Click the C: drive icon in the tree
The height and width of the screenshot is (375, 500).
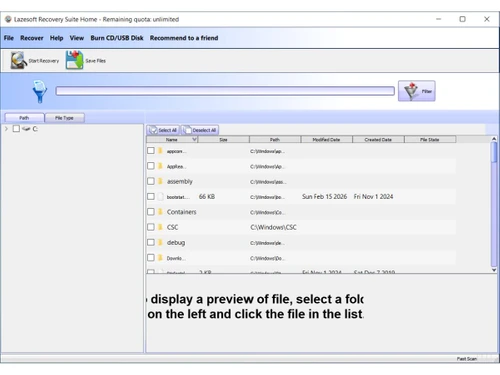point(26,129)
